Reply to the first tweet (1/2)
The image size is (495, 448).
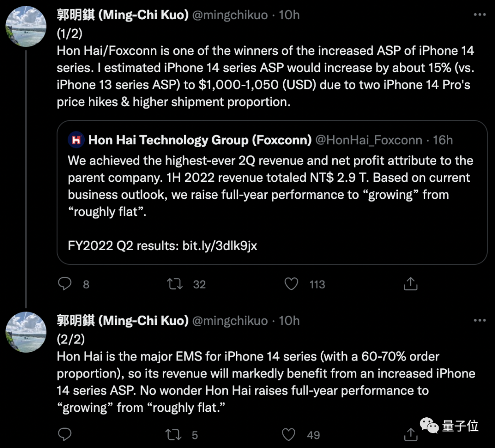coord(65,284)
